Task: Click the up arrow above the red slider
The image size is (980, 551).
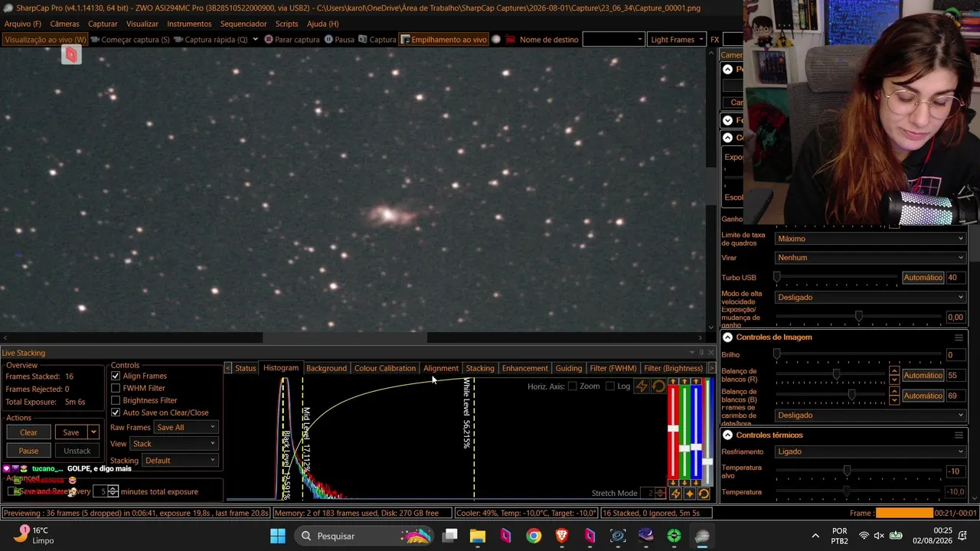Action: [673, 382]
